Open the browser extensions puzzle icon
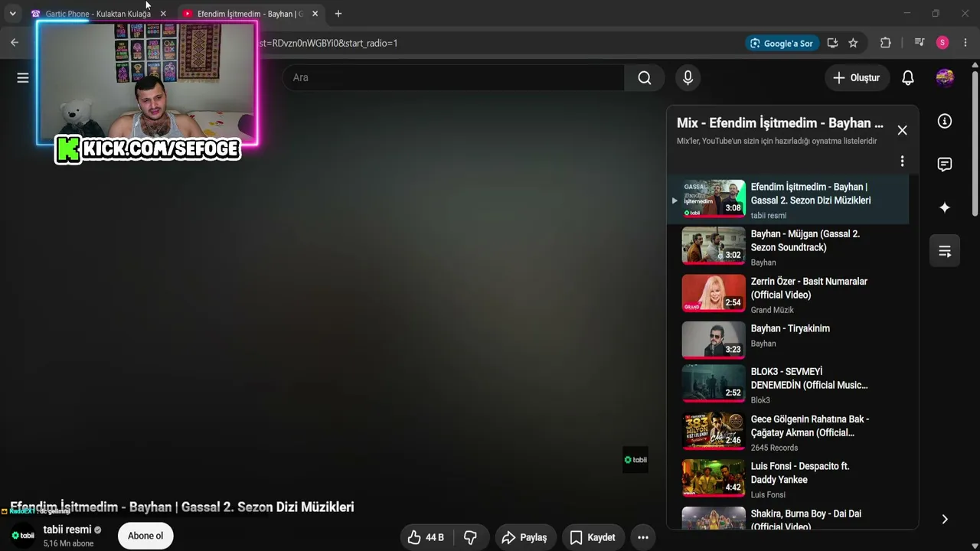Image resolution: width=980 pixels, height=551 pixels. click(x=886, y=43)
